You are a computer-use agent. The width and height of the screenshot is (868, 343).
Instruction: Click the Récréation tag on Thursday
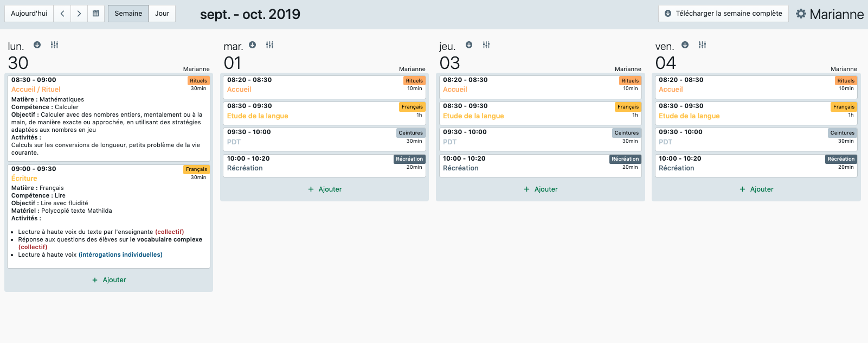pyautogui.click(x=625, y=159)
